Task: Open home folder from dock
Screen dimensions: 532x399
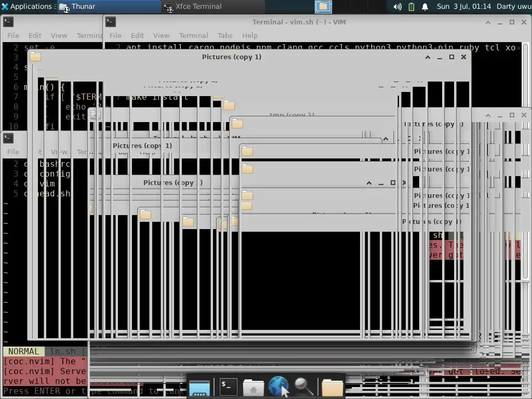Action: click(253, 388)
